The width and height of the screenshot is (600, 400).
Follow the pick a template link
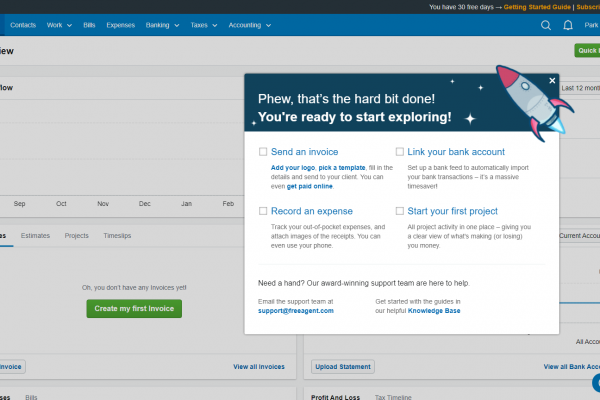(x=342, y=168)
